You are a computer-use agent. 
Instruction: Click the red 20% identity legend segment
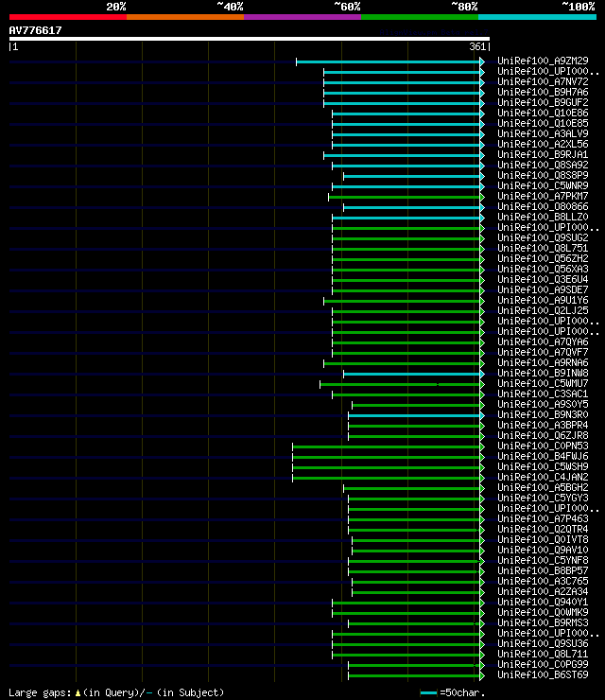[x=68, y=17]
